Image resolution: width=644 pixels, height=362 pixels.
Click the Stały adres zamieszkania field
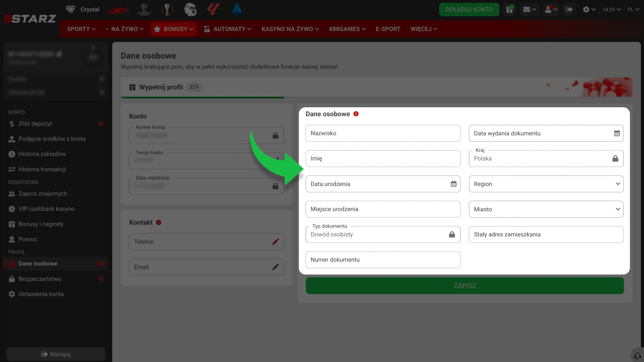[546, 234]
